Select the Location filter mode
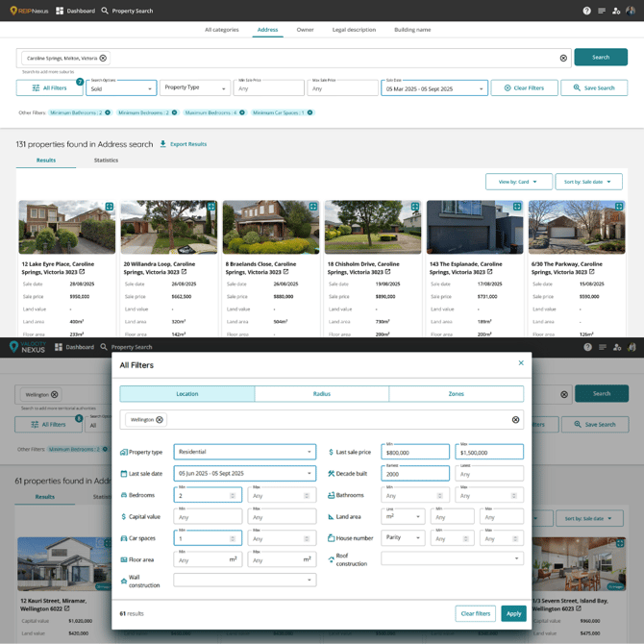The height and width of the screenshot is (644, 644). (187, 393)
